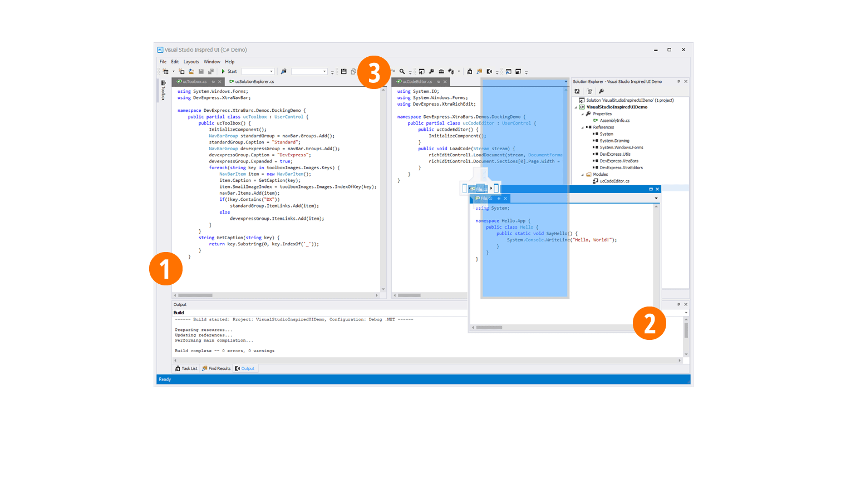Viewport: 846px width, 504px height.
Task: Select AssemblyInfo.cs in Solution Explorer
Action: tap(614, 121)
